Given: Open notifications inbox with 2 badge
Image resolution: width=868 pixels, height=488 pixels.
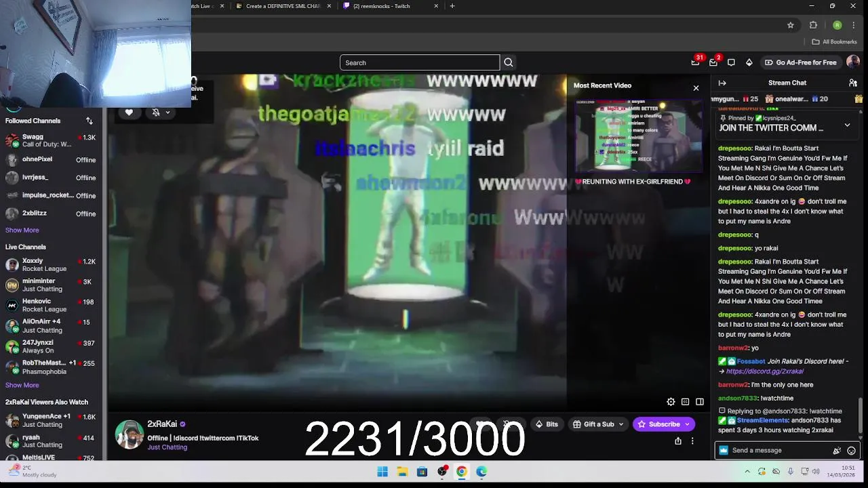Looking at the screenshot, I should [x=713, y=62].
